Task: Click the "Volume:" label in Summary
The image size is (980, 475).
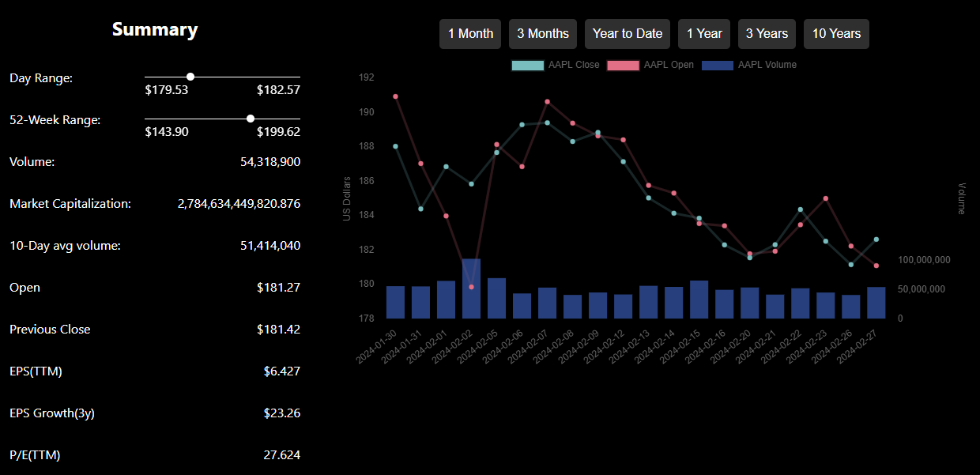Action: click(32, 162)
